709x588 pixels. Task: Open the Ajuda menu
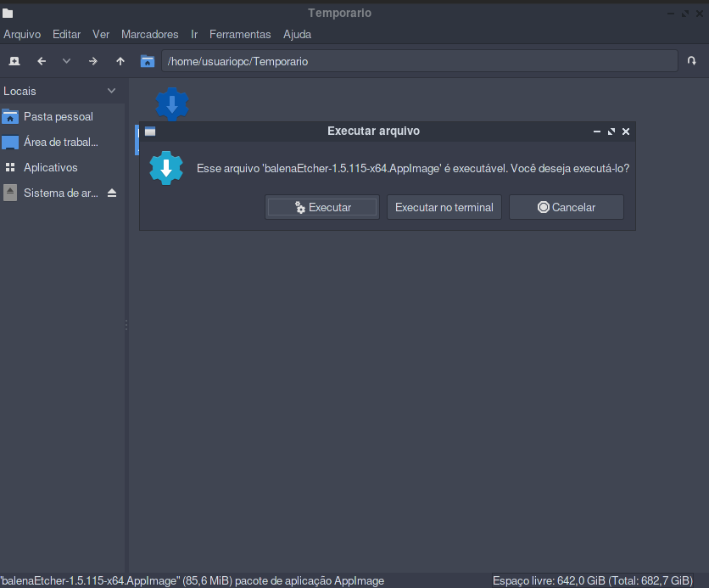297,35
